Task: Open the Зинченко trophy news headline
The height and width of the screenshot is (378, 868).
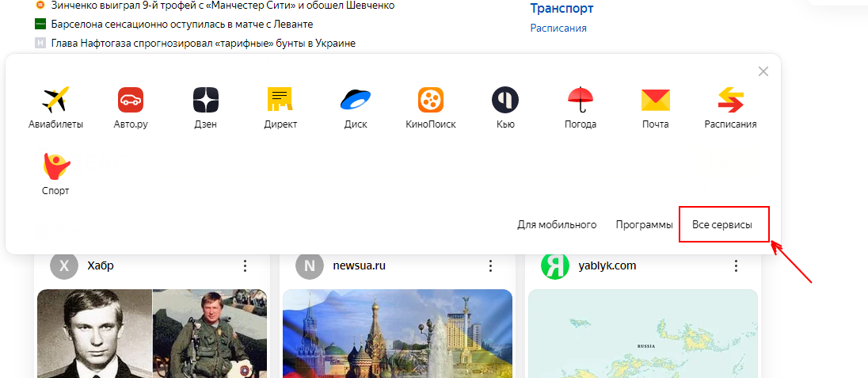Action: click(223, 6)
